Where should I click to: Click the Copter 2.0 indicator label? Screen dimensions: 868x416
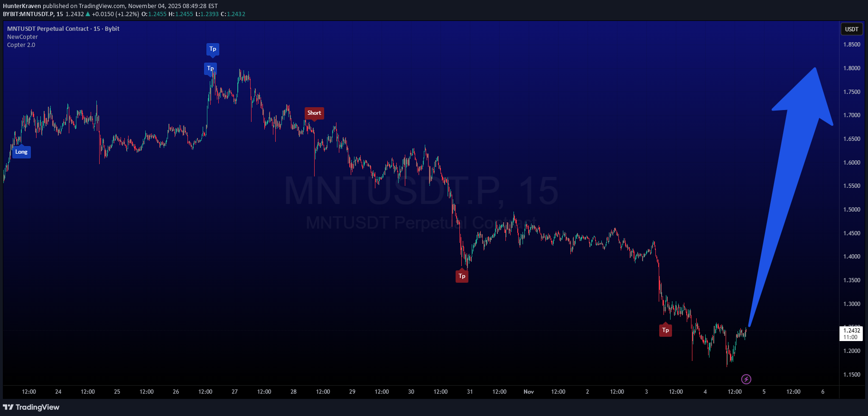21,45
